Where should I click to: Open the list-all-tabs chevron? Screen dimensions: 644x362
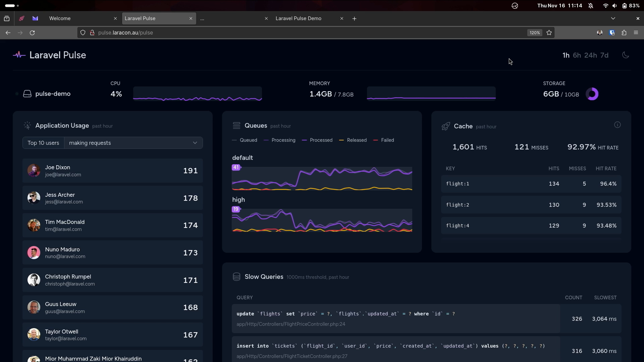tap(613, 18)
